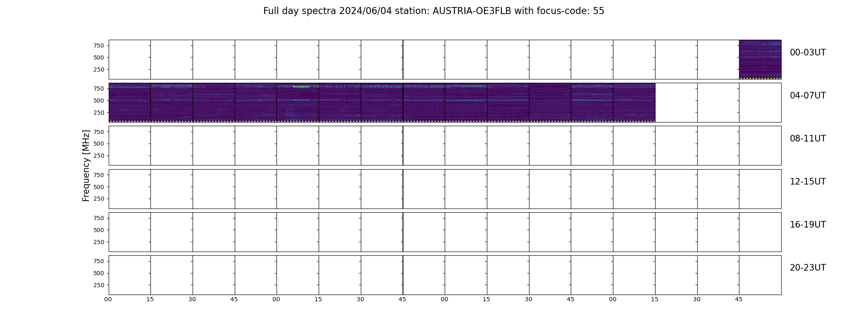Click the last filled spectrogram segment of 04-07UT row
Image resolution: width=868 pixels, height=331 pixels.
(634, 103)
